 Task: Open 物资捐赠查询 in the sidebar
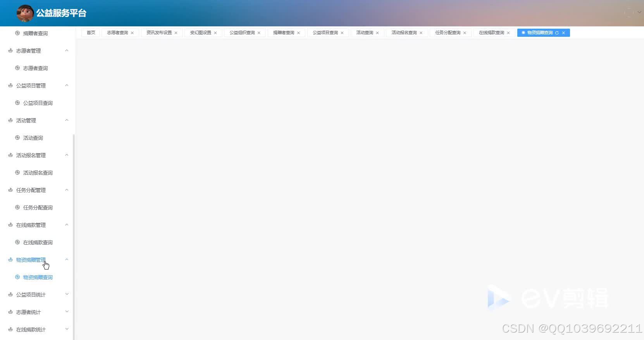(x=38, y=277)
